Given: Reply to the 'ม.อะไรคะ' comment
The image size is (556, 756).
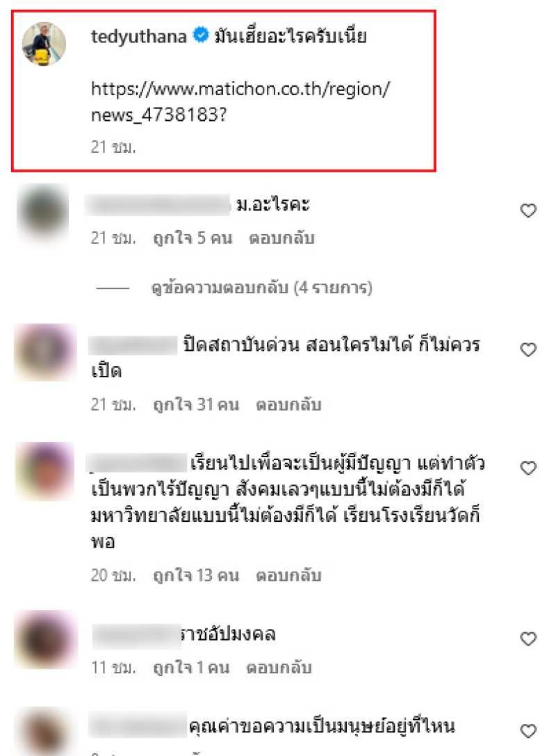Looking at the screenshot, I should (x=281, y=238).
